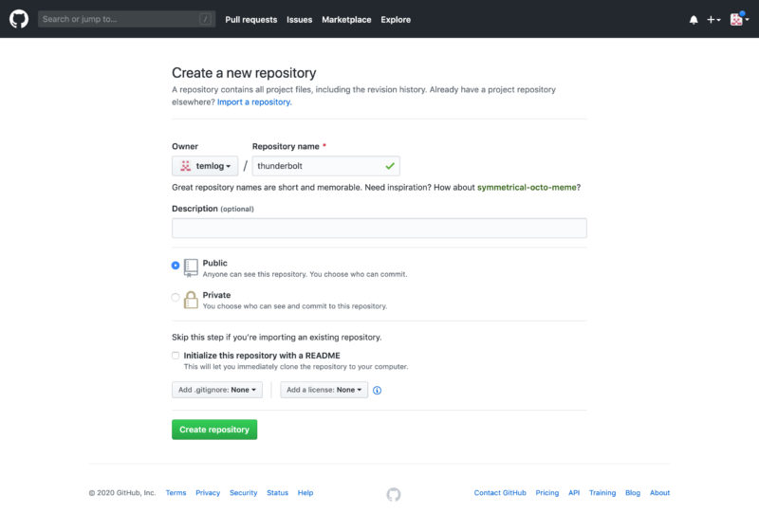Click the Private option label
This screenshot has width=759, height=532.
216,295
